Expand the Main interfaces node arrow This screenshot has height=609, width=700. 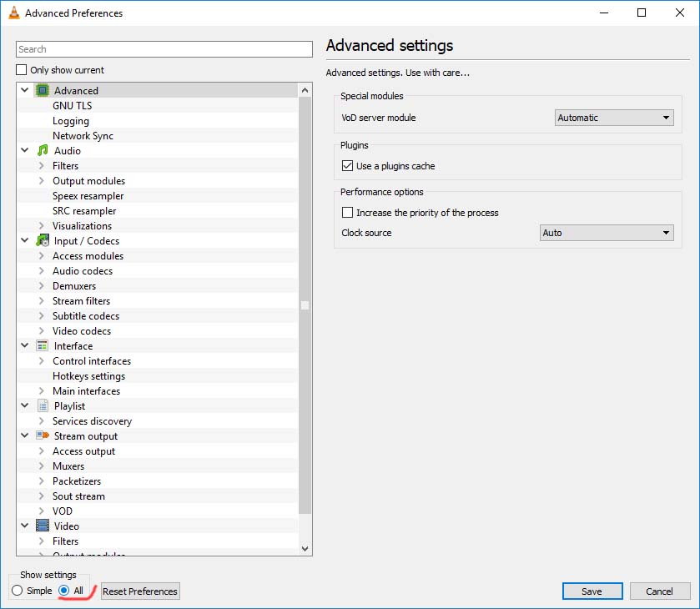point(42,391)
